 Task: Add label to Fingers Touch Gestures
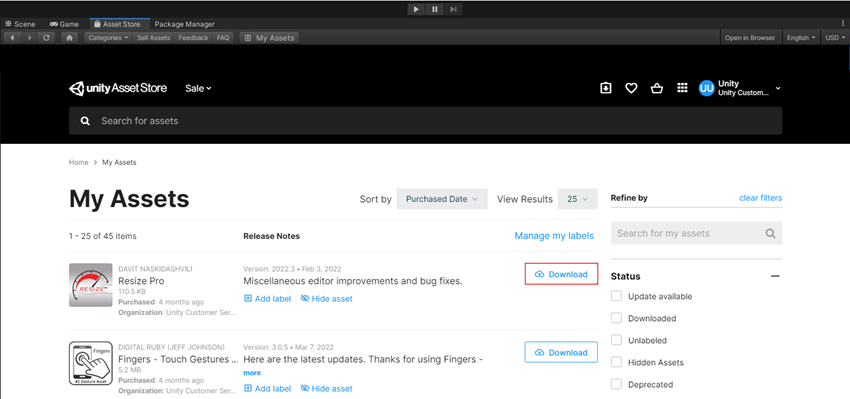pyautogui.click(x=267, y=389)
